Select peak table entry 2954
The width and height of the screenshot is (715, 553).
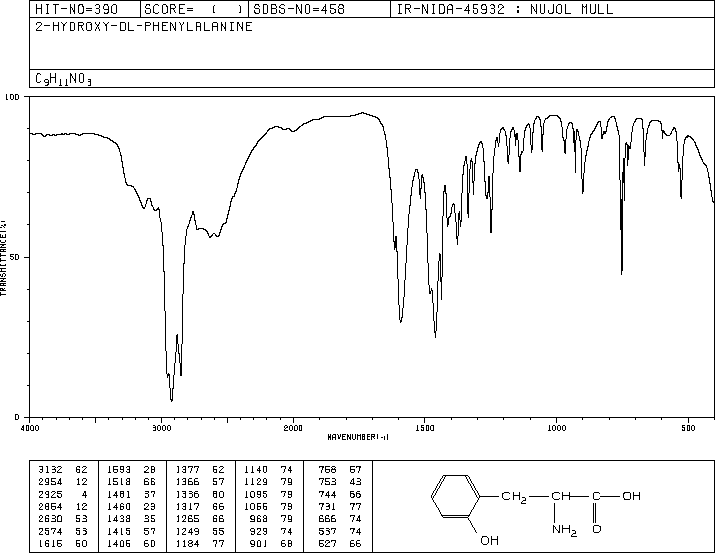click(x=50, y=482)
